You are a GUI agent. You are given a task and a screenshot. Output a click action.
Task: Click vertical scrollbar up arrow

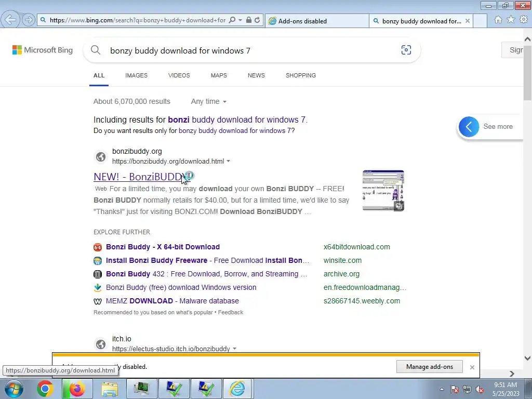click(527, 39)
